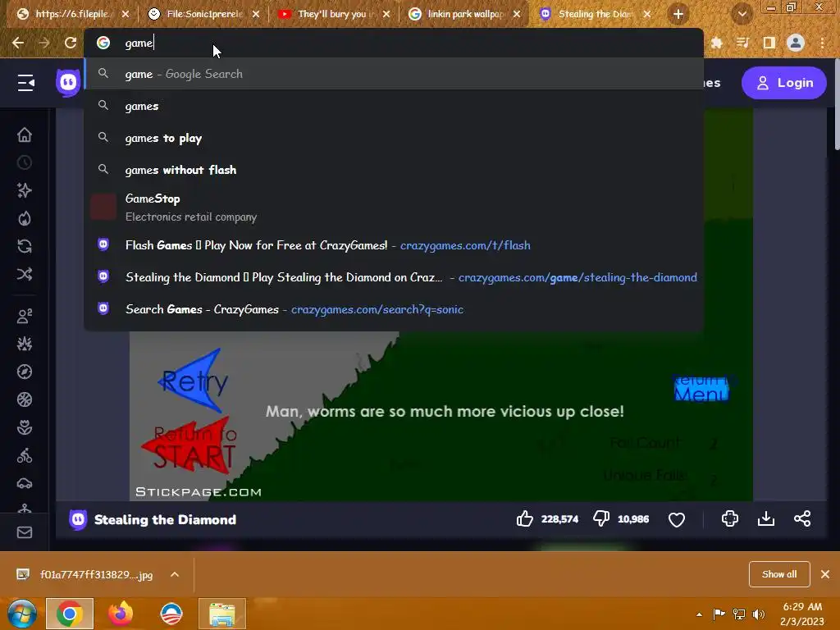Image resolution: width=840 pixels, height=630 pixels.
Task: Open Recently played clock icon in sidebar
Action: coord(24,162)
